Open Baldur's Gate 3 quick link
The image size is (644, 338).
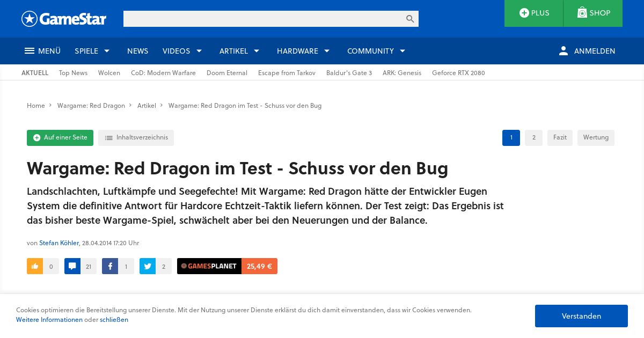point(349,73)
